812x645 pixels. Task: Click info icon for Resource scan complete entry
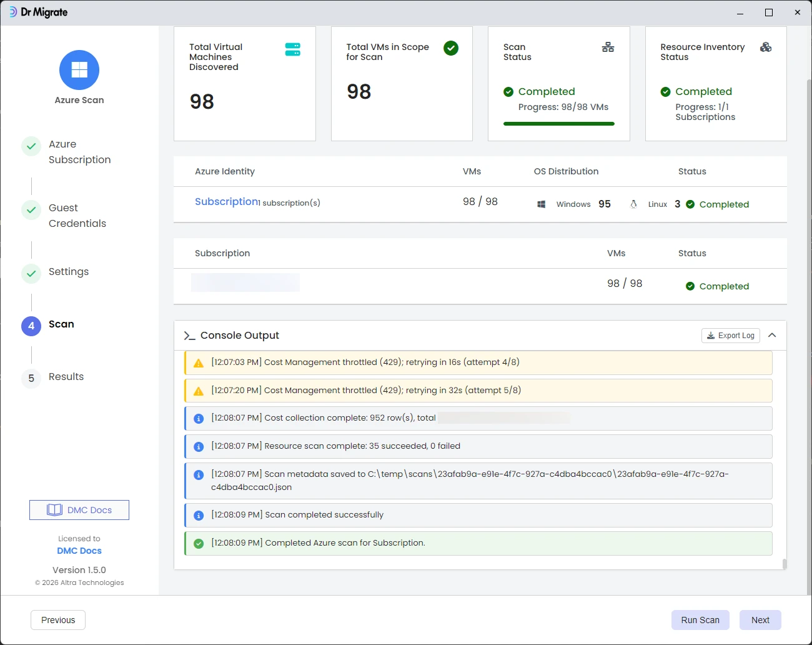coord(199,447)
